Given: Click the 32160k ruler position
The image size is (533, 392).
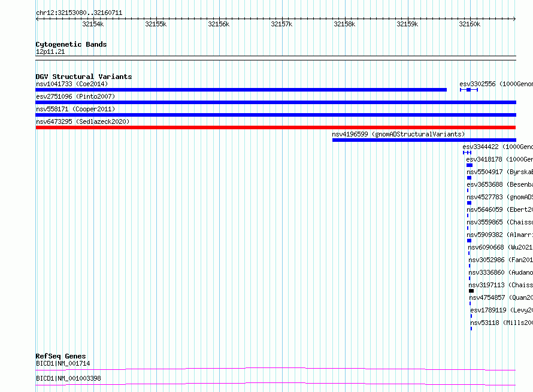Looking at the screenshot, I should click(x=470, y=24).
